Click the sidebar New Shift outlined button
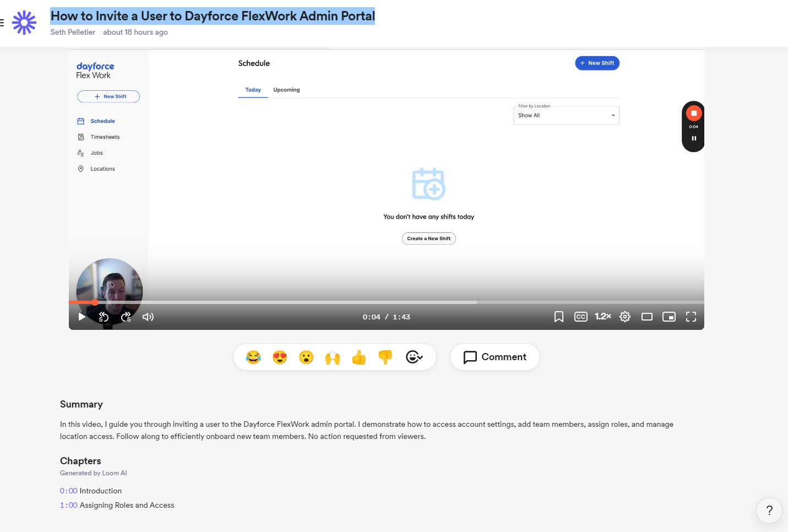The image size is (788, 532). (x=108, y=96)
